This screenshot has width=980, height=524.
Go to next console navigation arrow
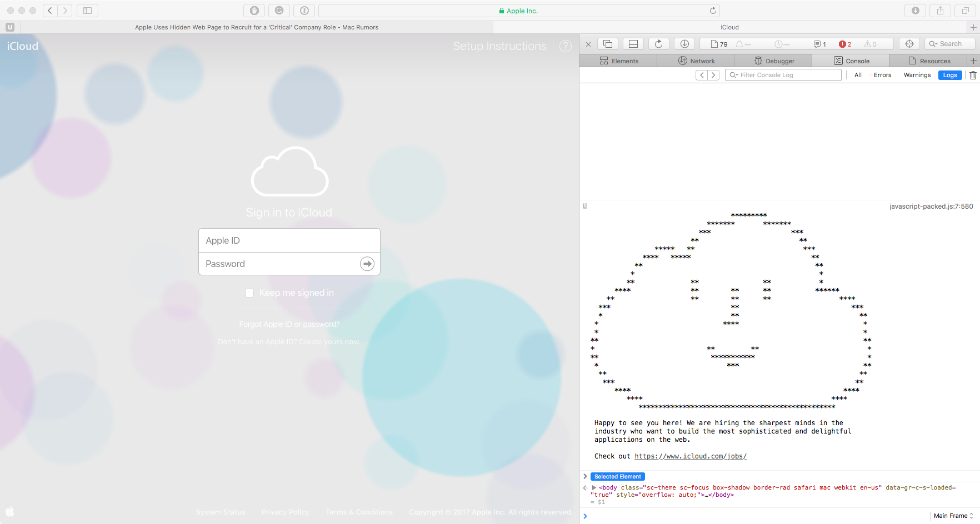coord(713,75)
